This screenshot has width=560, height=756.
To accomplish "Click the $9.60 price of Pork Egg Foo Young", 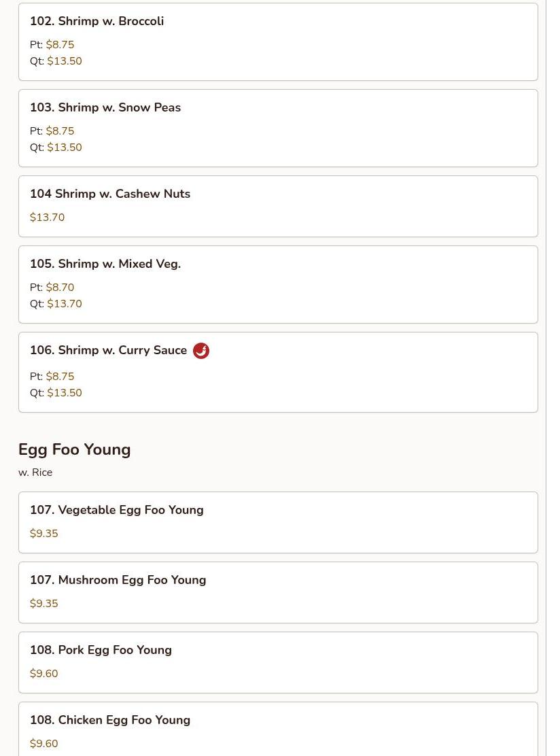I will pos(44,674).
